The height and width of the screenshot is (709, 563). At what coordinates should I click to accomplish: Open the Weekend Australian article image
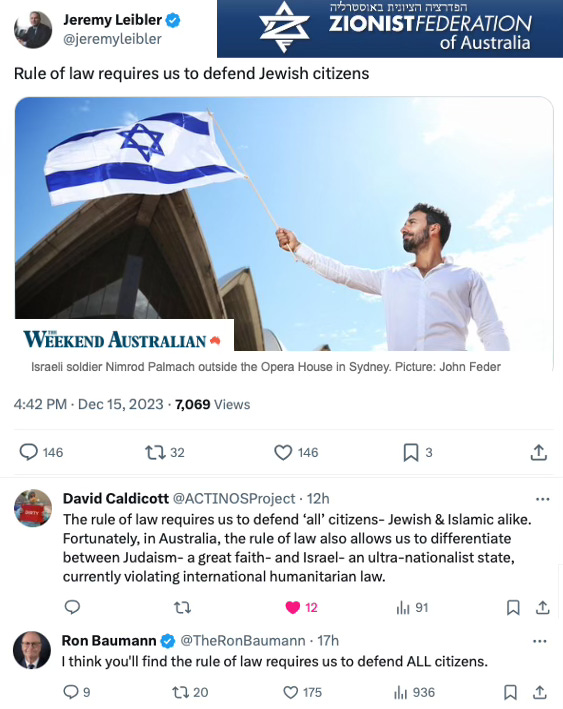point(284,224)
